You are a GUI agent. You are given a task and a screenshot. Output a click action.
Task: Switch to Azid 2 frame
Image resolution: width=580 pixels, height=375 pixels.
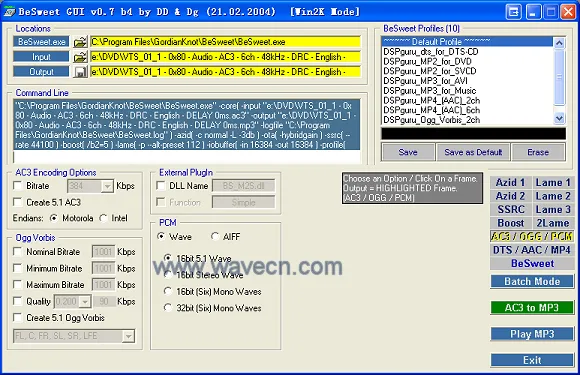pos(510,196)
